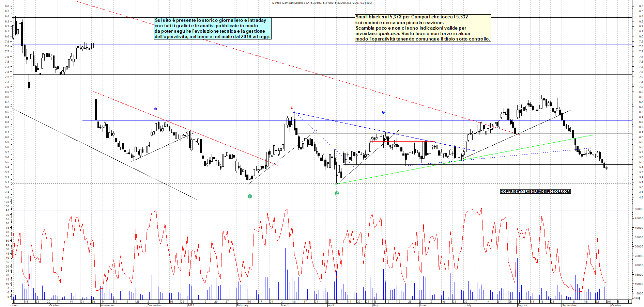Select the 105 value on oscillator scale

(x=6, y=202)
